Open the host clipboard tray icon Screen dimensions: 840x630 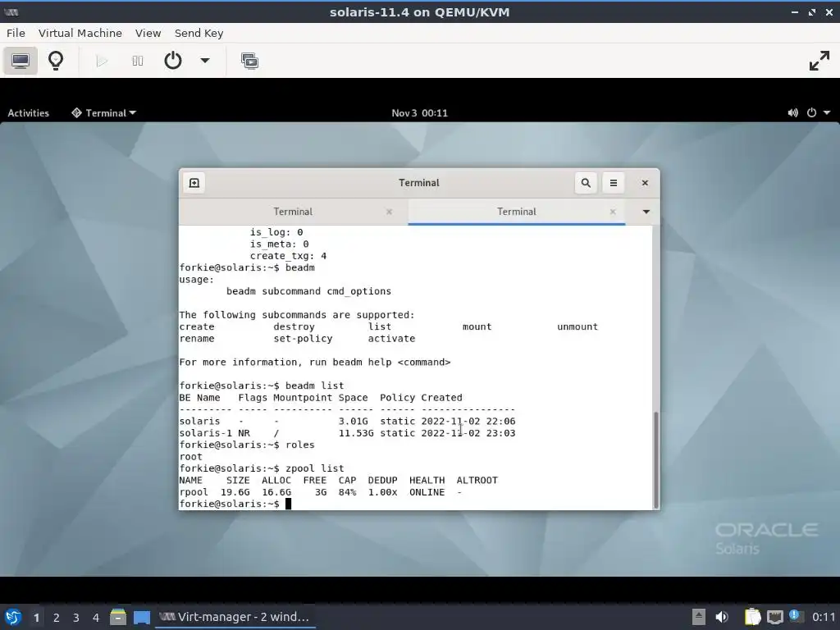tap(752, 617)
